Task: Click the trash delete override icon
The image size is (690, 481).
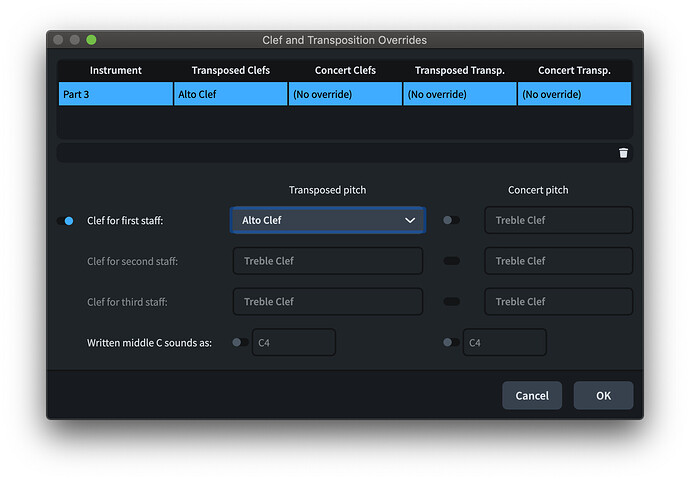Action: click(x=623, y=153)
